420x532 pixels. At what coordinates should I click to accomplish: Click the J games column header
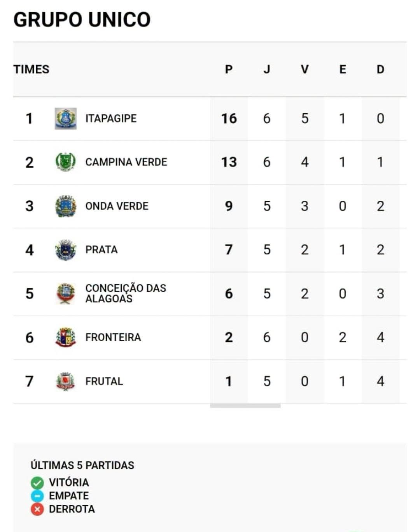pos(267,69)
